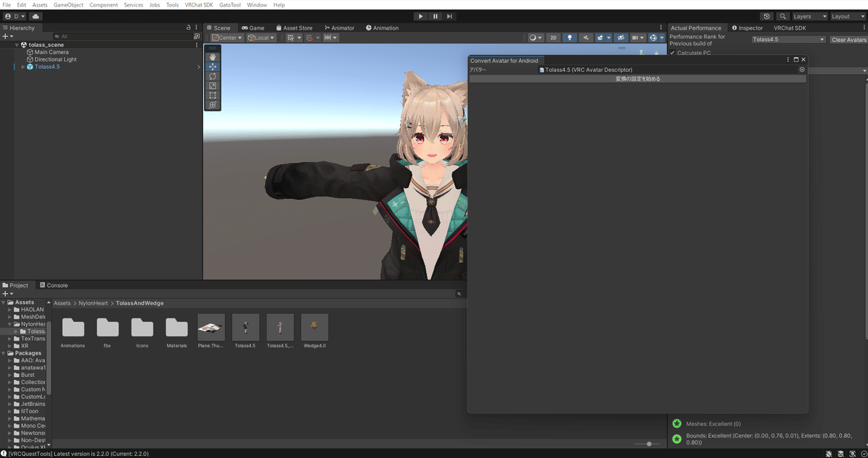Open Undo History in top toolbar
This screenshot has width=868, height=458.
767,16
